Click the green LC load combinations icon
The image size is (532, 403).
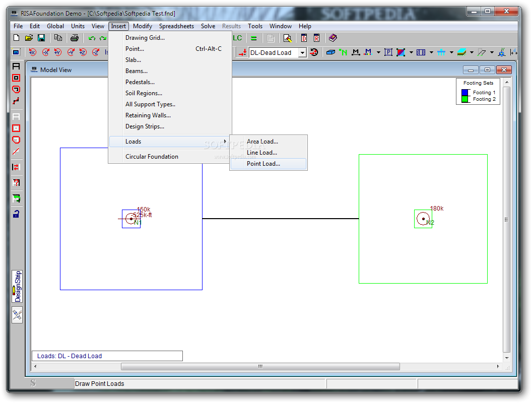pyautogui.click(x=237, y=38)
